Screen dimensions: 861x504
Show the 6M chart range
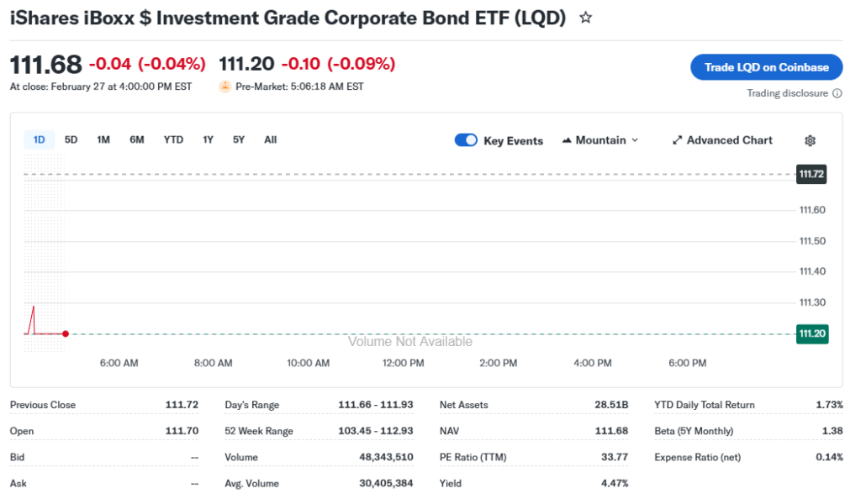click(x=137, y=139)
